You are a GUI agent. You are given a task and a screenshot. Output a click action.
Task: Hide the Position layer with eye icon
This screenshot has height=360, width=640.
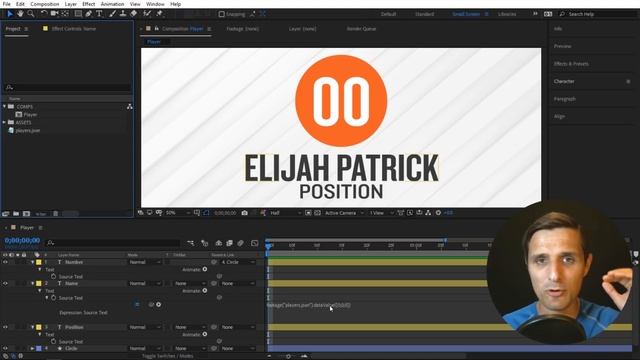coord(5,327)
